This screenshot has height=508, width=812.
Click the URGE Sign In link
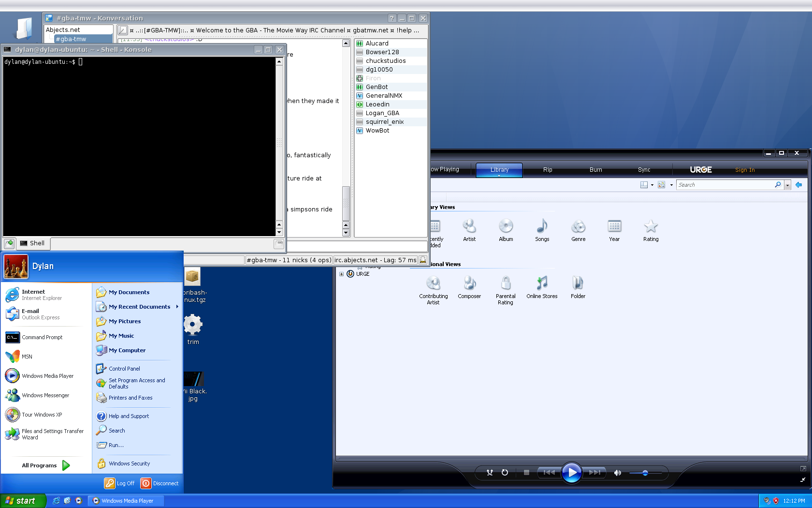point(744,170)
